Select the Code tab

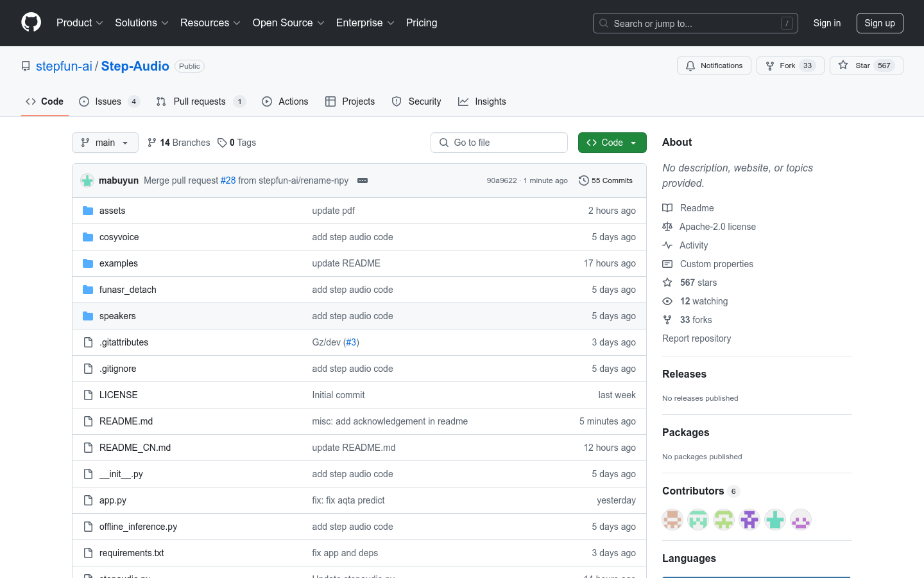pos(45,101)
